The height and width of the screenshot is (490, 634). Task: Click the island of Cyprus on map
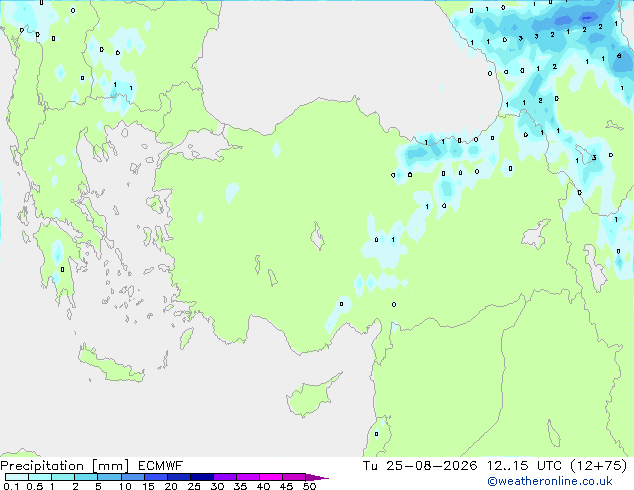click(312, 393)
